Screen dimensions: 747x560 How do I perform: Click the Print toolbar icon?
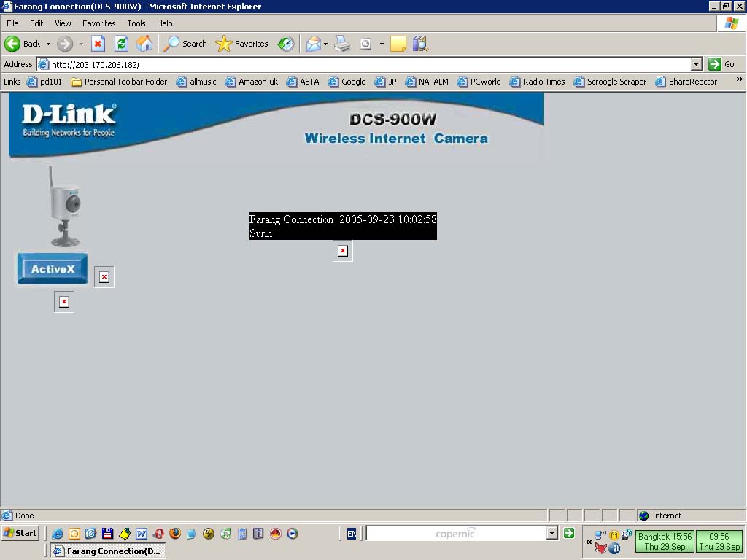coord(342,44)
